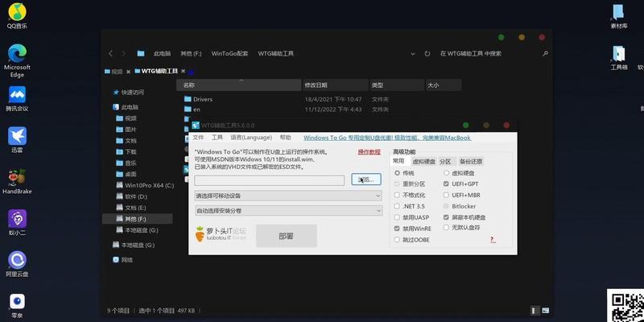Open 腾讯会议 desktop icon

(x=17, y=98)
